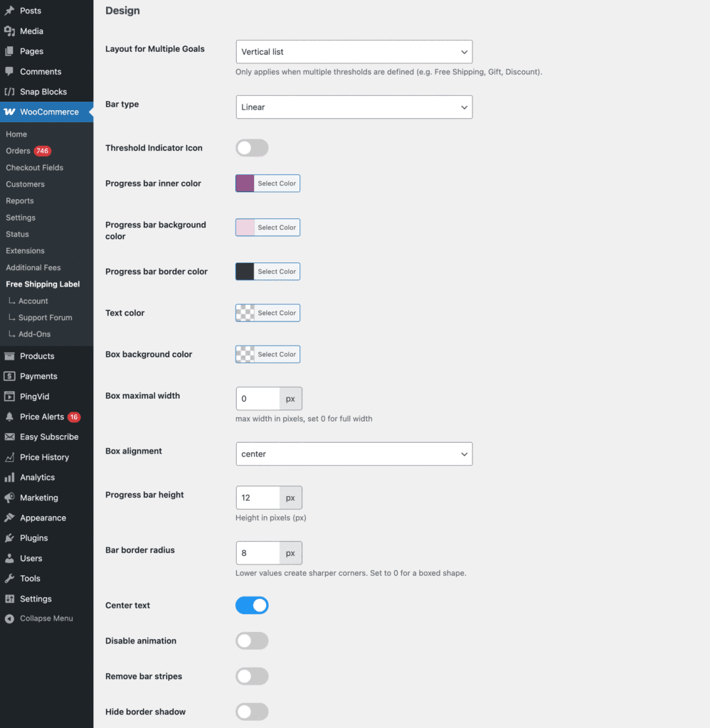Click the Appearance paintbrush icon
Screen dimensions: 710x728
9,518
